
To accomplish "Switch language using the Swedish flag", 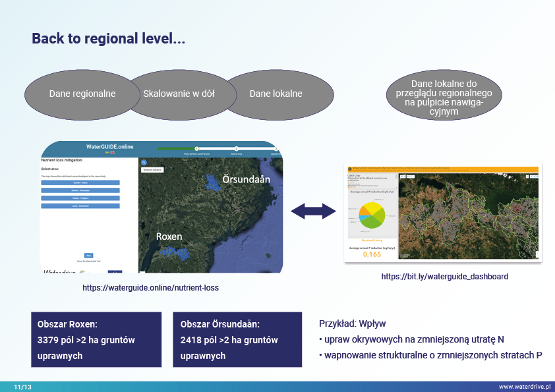I will tap(107, 152).
